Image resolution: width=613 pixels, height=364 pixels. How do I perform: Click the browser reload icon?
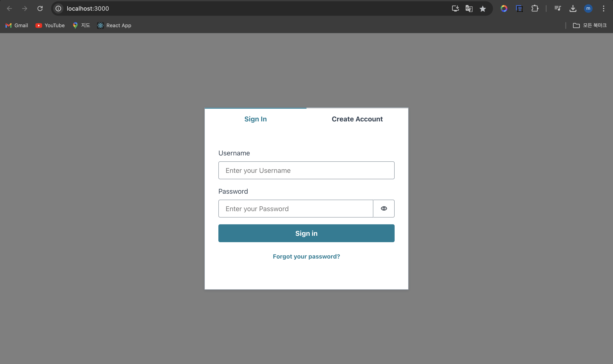(x=40, y=9)
